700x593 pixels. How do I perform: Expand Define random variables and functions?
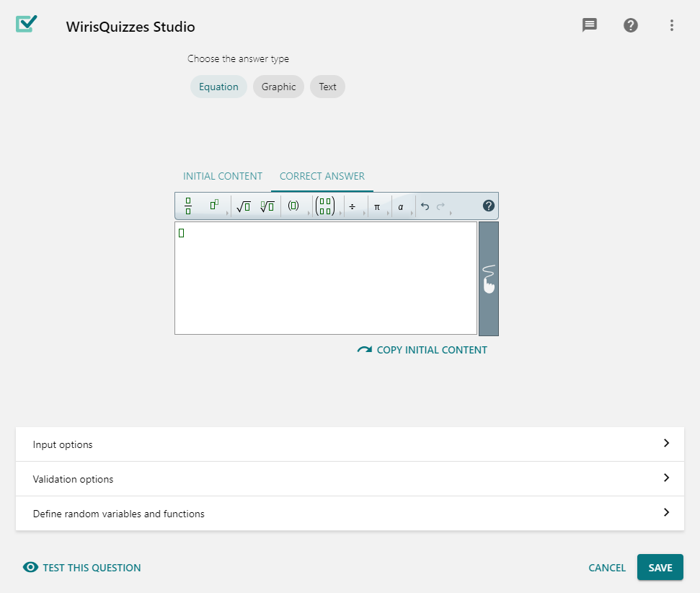click(350, 514)
